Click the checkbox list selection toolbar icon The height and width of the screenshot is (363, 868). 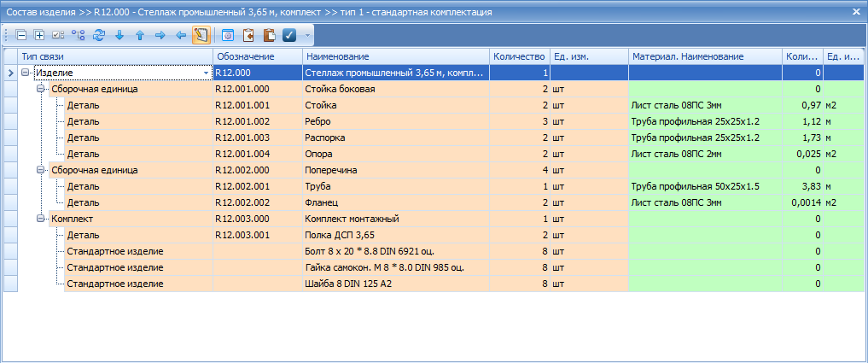(x=58, y=36)
